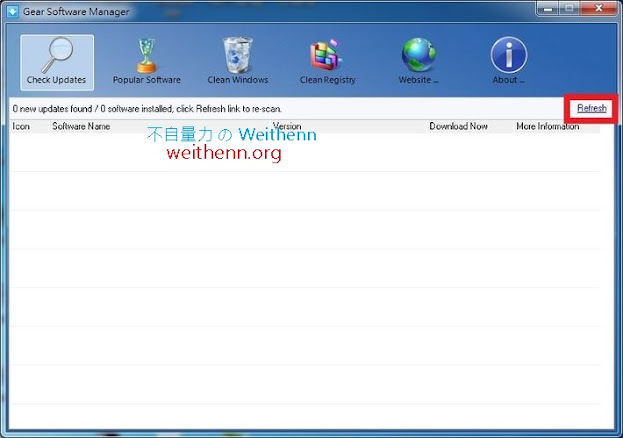Minimize the Gear Software Manager window
Screen dimensions: 623x438
point(548,8)
